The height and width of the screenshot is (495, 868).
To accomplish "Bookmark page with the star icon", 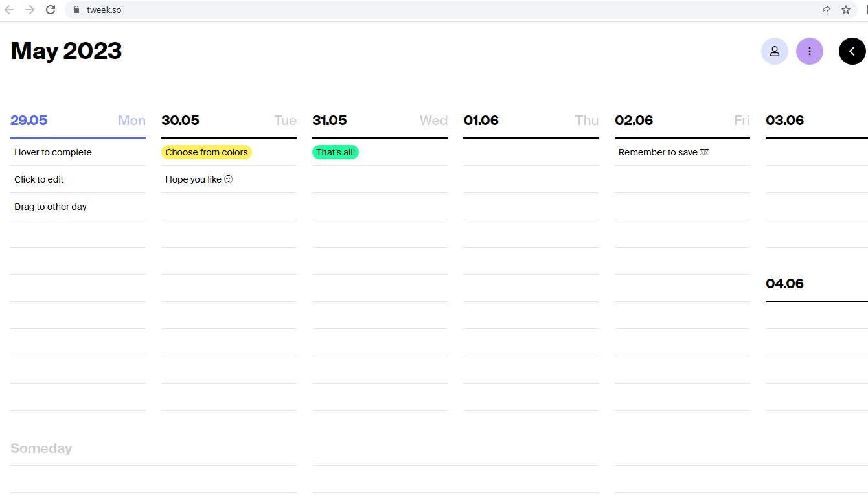I will click(x=845, y=10).
